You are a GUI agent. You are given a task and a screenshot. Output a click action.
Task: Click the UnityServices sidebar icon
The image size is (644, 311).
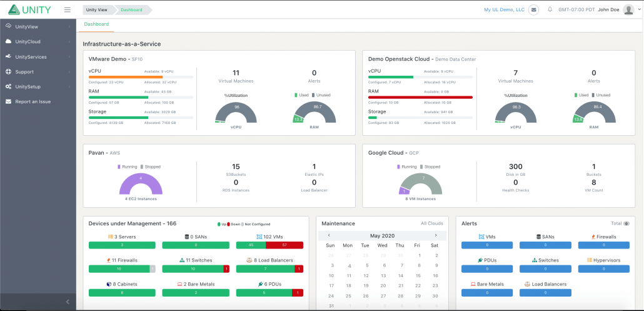(x=8, y=57)
